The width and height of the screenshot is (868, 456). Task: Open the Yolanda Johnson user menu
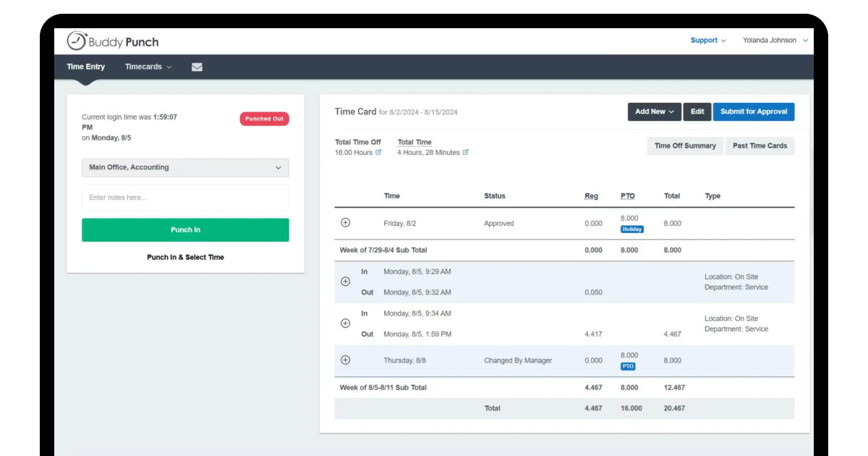tap(775, 41)
